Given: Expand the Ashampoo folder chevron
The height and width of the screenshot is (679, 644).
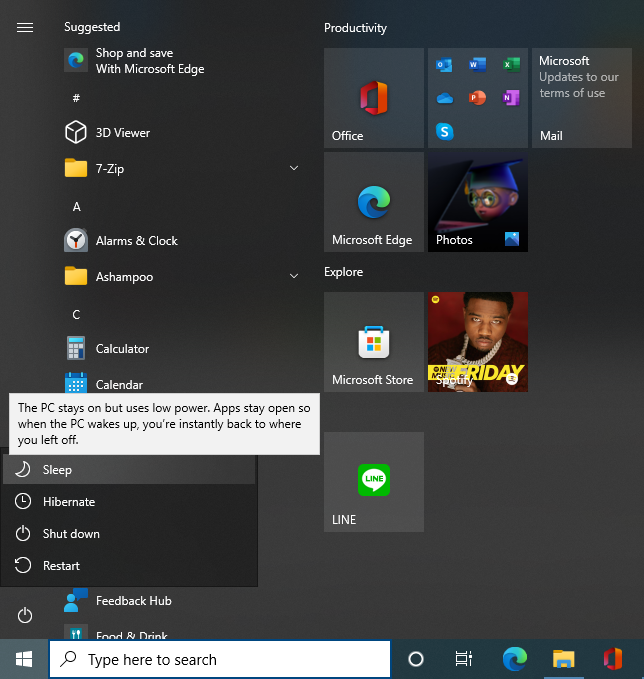Looking at the screenshot, I should [x=294, y=276].
